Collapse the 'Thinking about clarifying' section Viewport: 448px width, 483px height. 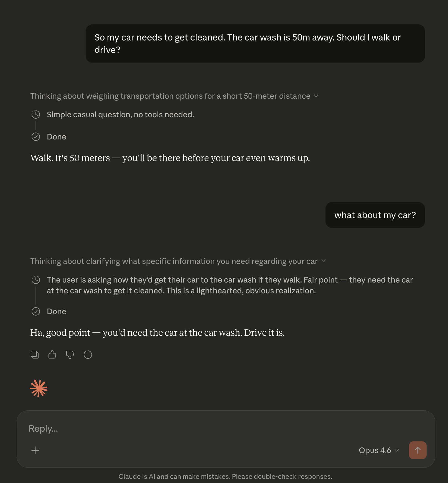(324, 261)
